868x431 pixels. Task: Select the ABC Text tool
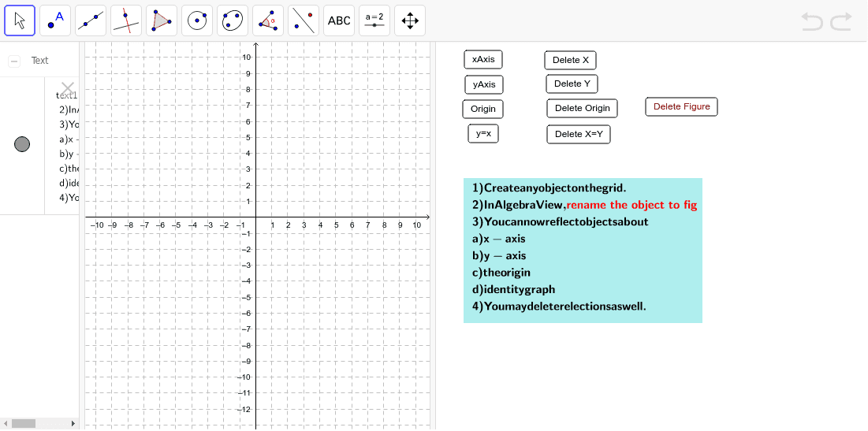coord(339,20)
